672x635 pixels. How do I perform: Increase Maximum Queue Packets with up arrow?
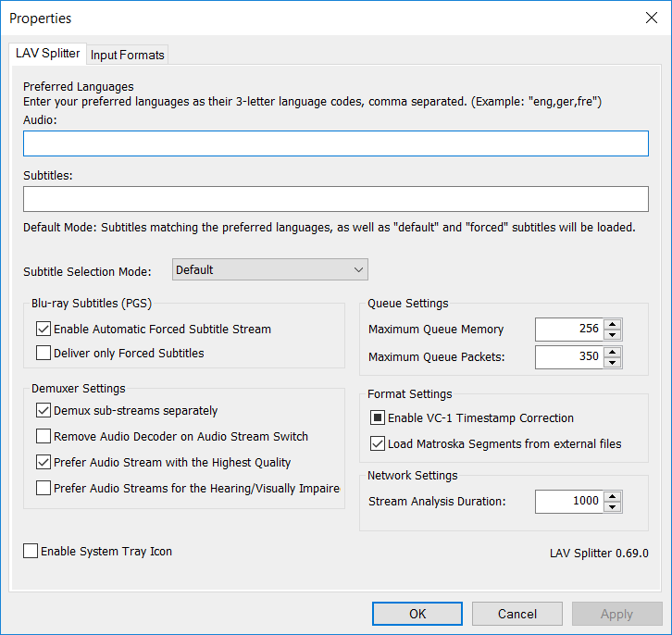[612, 352]
